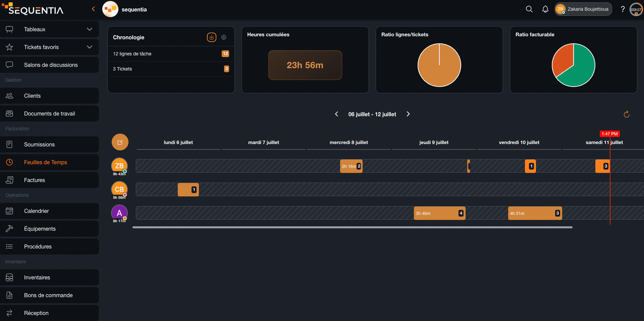Click the help question mark icon
Image resolution: width=644 pixels, height=321 pixels.
(623, 9)
